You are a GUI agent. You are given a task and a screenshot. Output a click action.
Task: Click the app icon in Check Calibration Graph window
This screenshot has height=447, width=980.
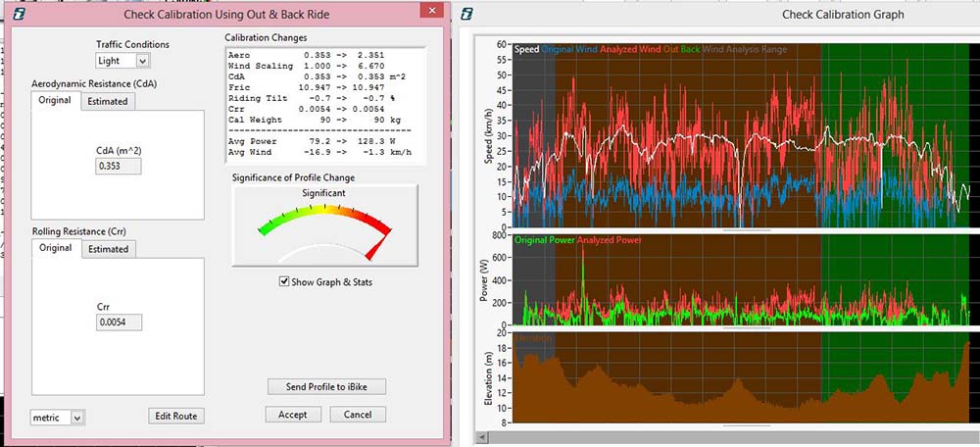pyautogui.click(x=469, y=13)
